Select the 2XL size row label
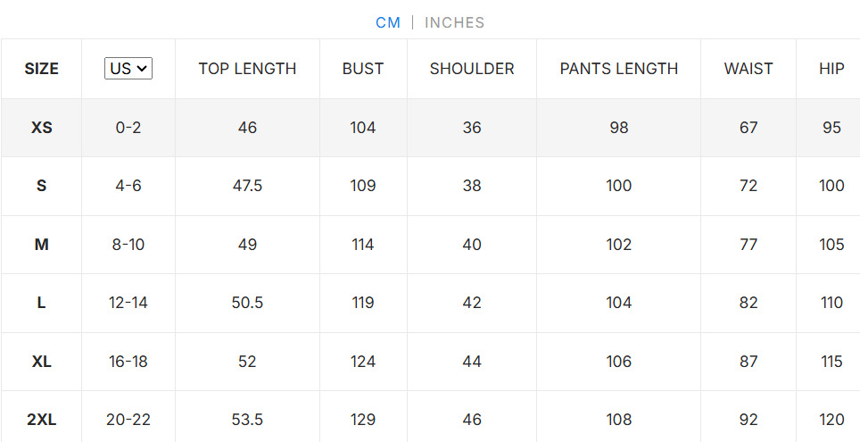The height and width of the screenshot is (442, 868). pyautogui.click(x=42, y=420)
